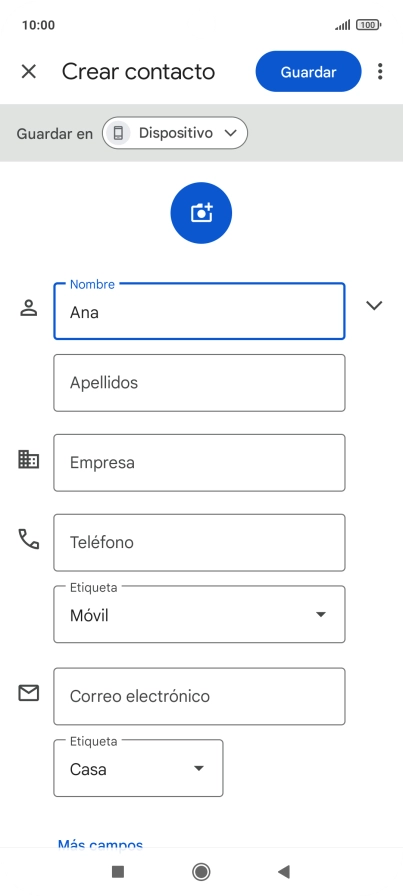Save the contact with Guardar
Viewport: 403px width, 896px height.
click(x=309, y=71)
